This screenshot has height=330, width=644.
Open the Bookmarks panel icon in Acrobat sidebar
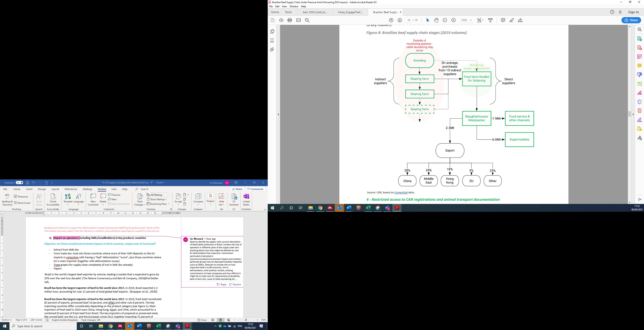coord(272,41)
